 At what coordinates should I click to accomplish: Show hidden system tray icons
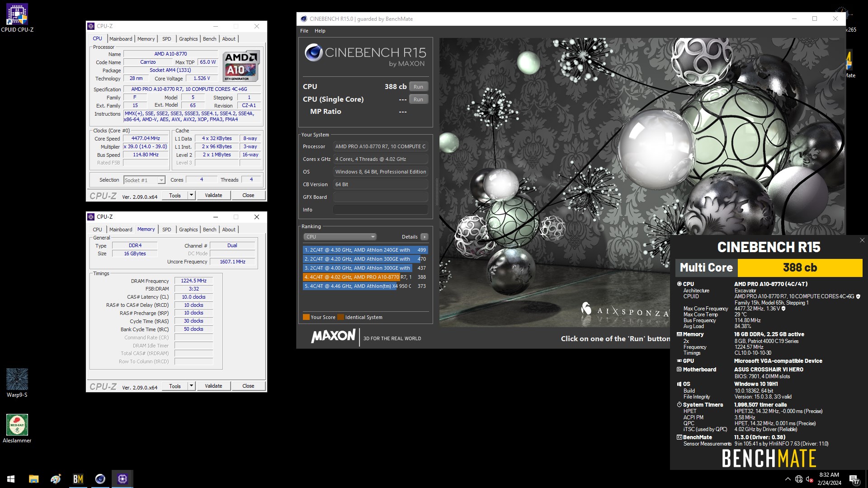click(788, 479)
